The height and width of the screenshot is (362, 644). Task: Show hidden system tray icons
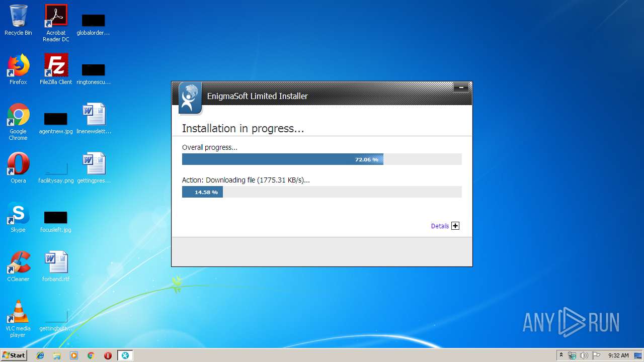[x=561, y=355]
